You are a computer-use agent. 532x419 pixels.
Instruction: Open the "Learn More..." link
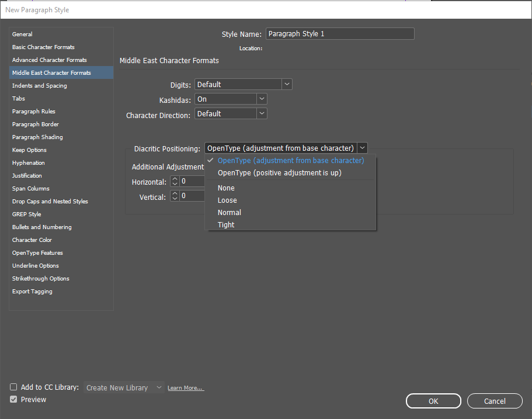(185, 387)
